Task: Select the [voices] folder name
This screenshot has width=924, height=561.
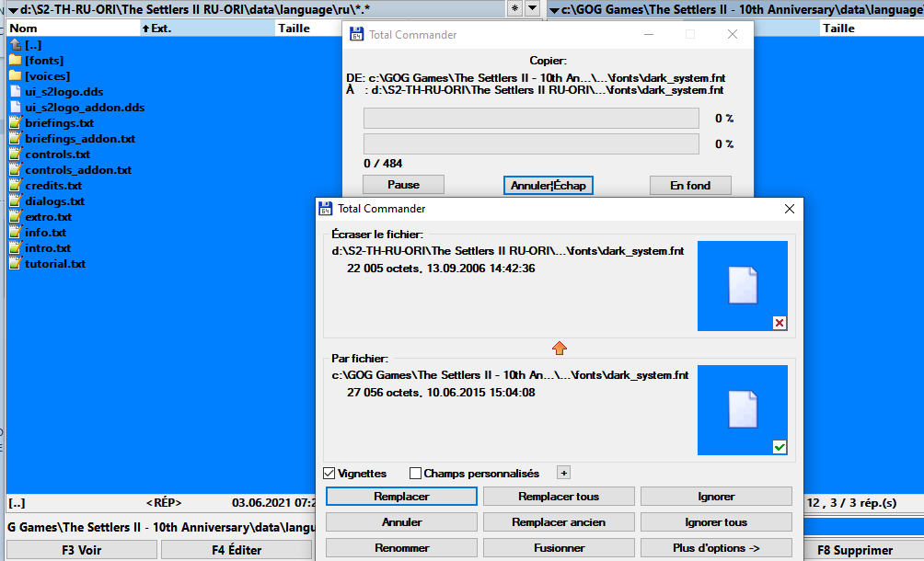Action: [47, 76]
